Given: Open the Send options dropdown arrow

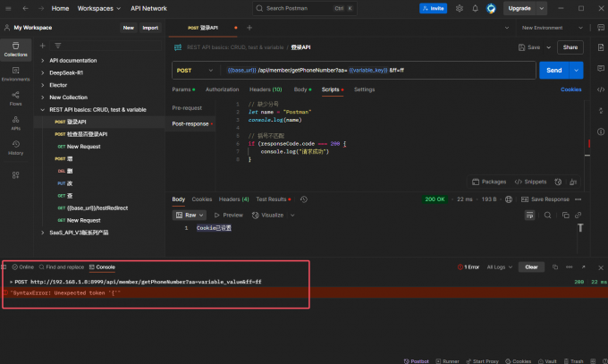Looking at the screenshot, I should click(576, 71).
